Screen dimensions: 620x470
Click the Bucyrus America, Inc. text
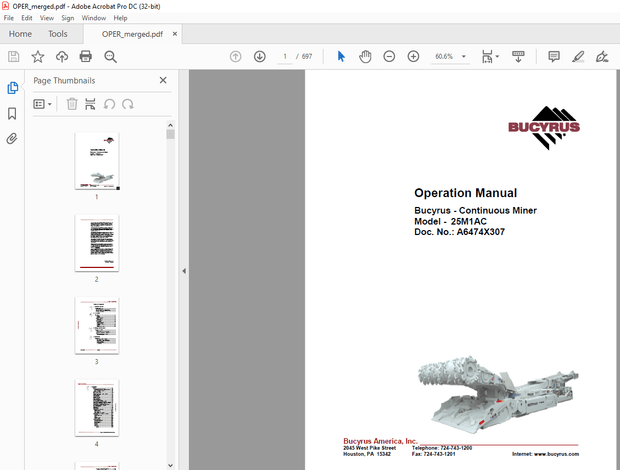coord(380,441)
